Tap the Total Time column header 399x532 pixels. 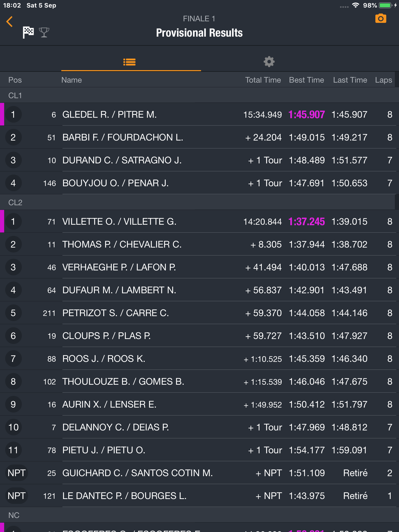click(263, 80)
